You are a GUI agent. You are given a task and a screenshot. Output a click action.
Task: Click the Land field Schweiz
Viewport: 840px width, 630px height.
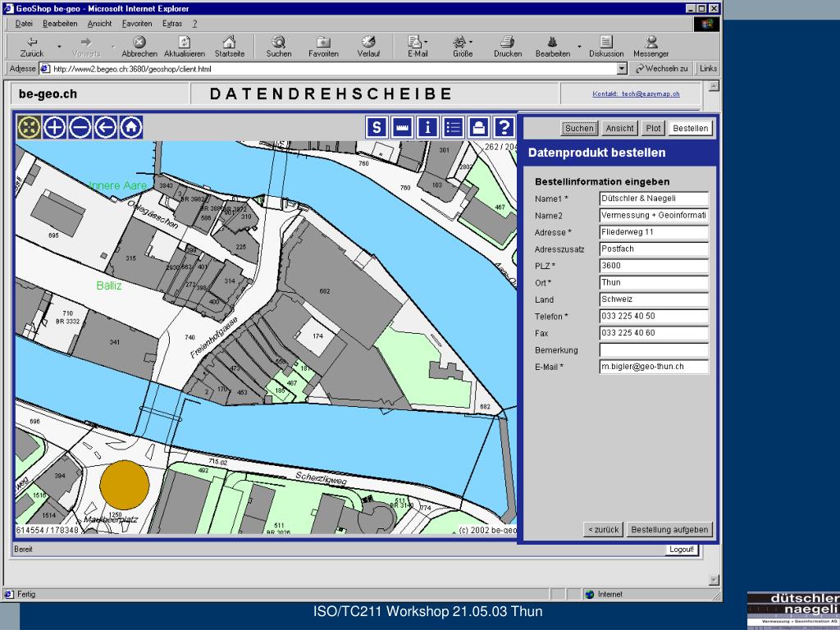[654, 299]
